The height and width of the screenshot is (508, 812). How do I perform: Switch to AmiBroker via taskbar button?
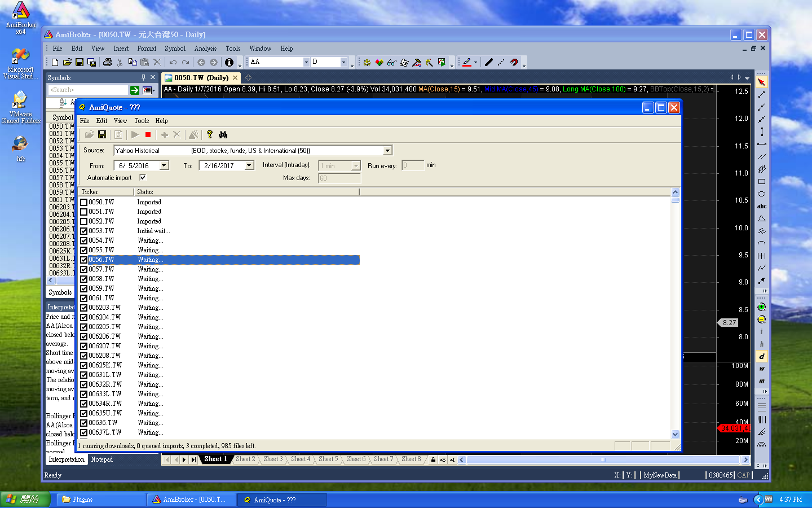tap(192, 500)
